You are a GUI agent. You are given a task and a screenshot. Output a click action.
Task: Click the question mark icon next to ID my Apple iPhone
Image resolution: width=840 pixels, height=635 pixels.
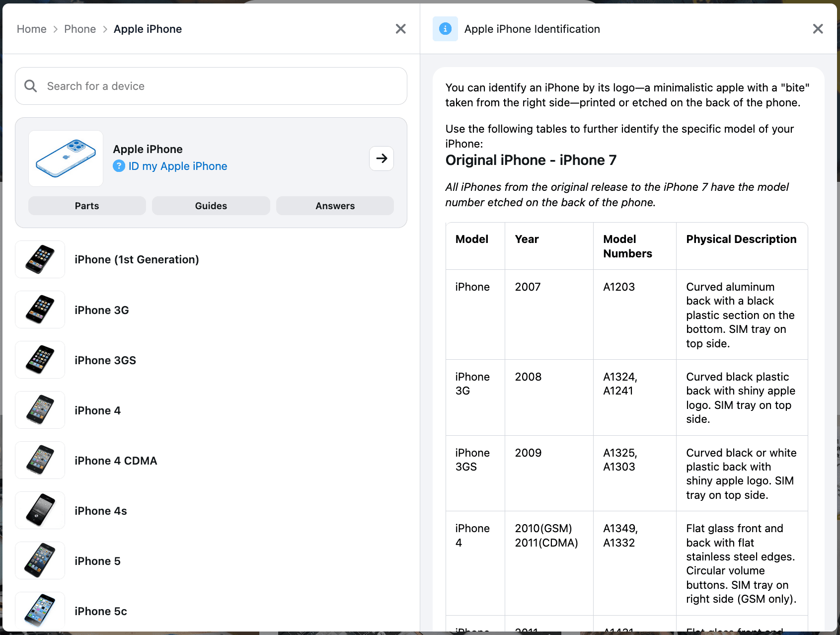tap(119, 166)
